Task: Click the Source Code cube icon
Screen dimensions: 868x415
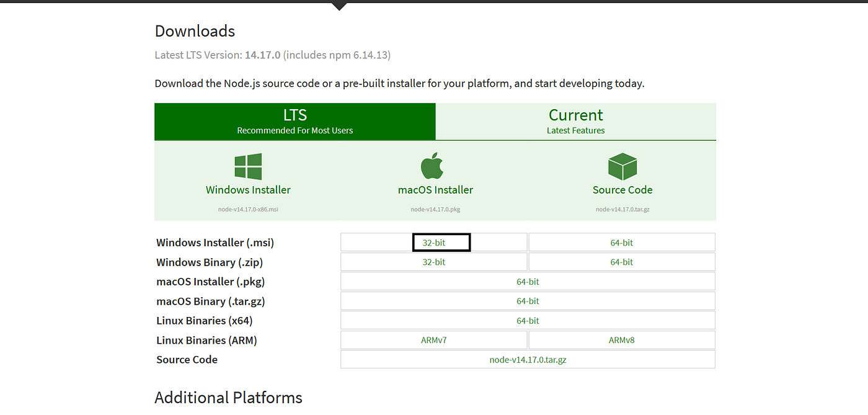Action: (x=622, y=167)
